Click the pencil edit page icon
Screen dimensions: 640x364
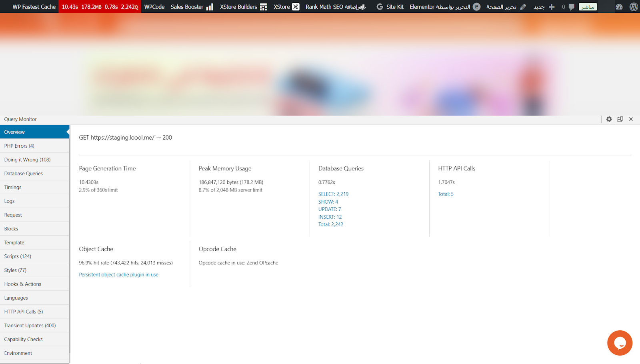coord(523,7)
